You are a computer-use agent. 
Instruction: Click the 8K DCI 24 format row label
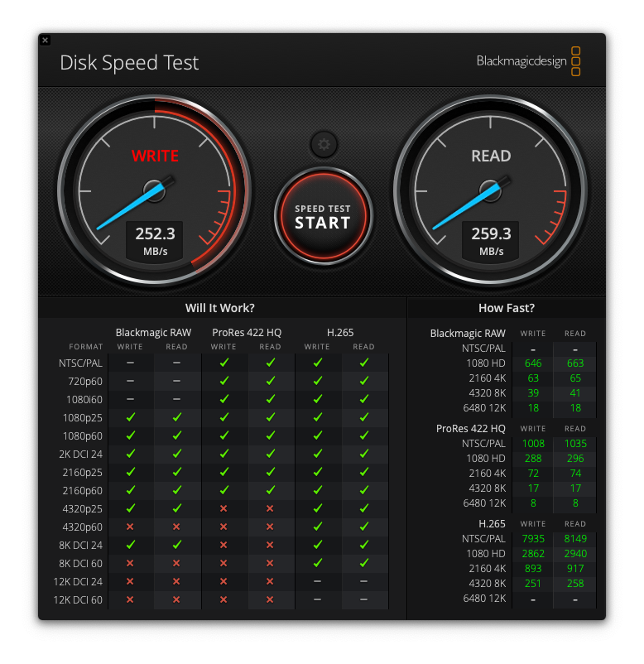point(80,546)
